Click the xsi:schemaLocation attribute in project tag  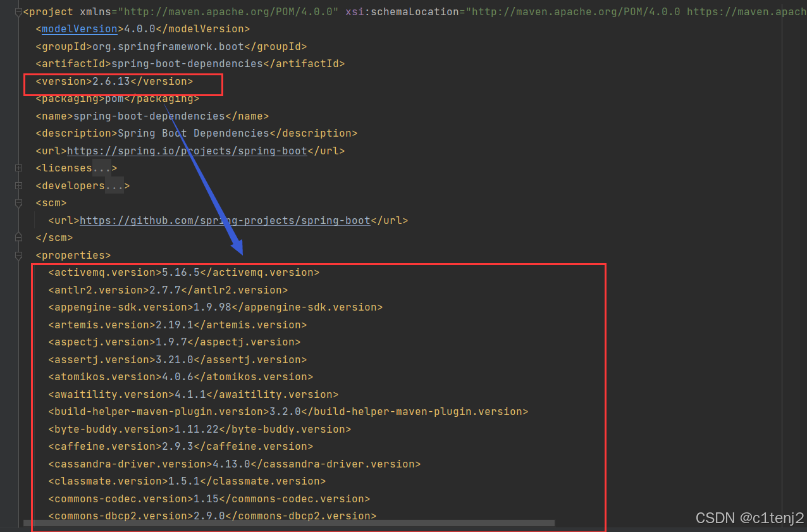click(402, 12)
